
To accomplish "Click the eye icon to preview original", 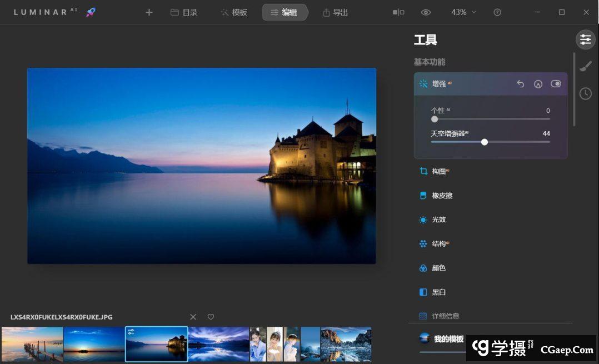I will pos(426,12).
